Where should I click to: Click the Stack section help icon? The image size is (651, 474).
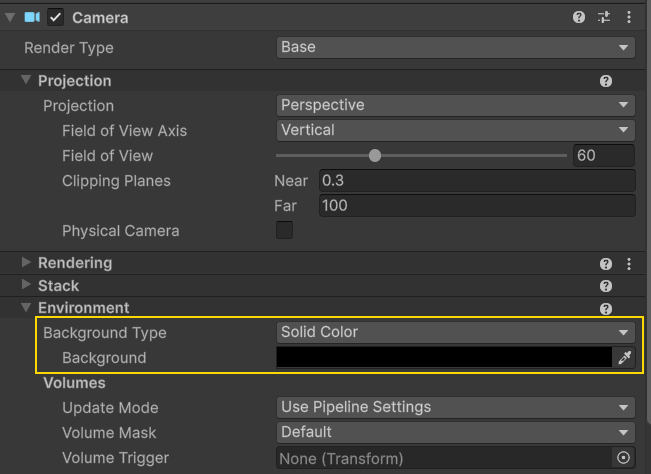[606, 286]
